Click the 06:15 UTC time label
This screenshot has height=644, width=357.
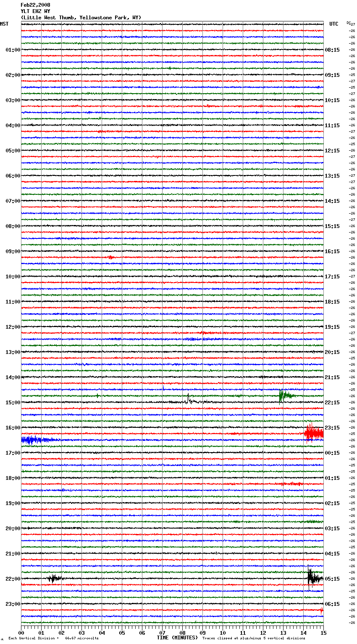pos(332,604)
